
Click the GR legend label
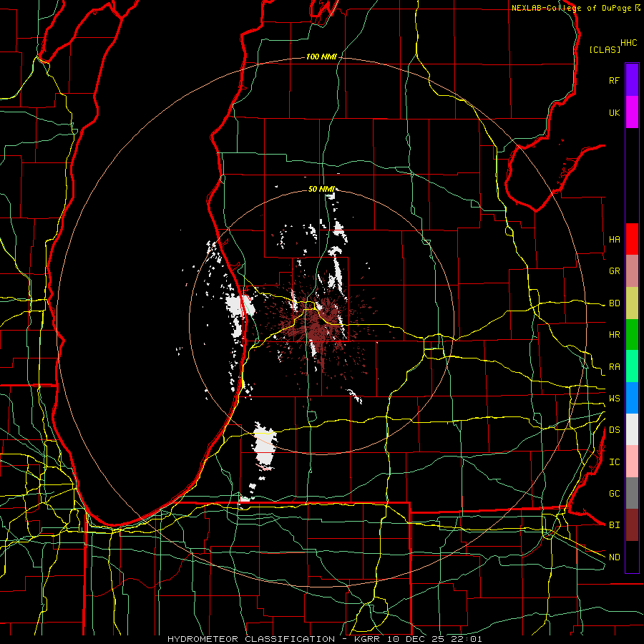(614, 271)
